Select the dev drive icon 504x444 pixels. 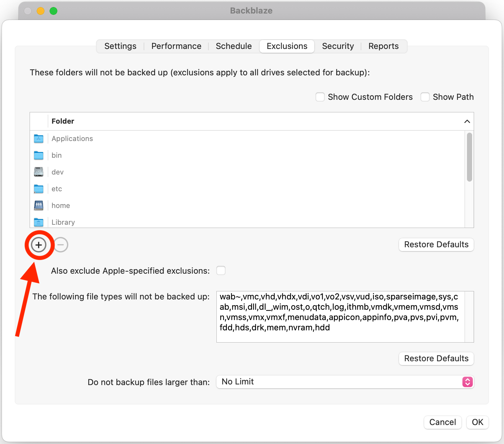click(x=39, y=172)
